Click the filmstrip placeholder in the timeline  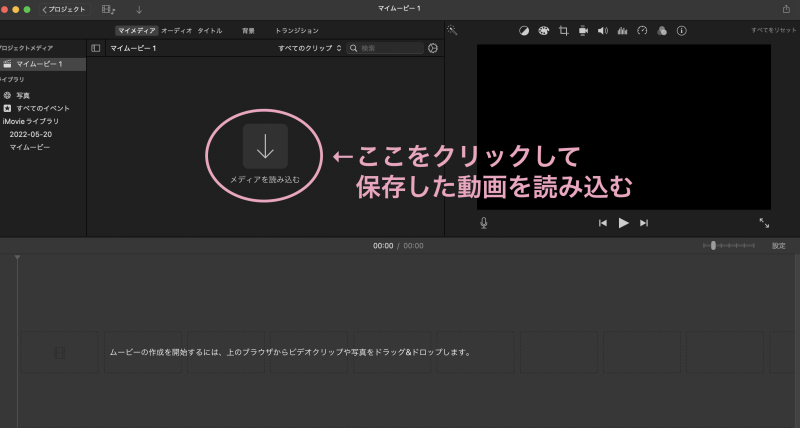coord(60,353)
